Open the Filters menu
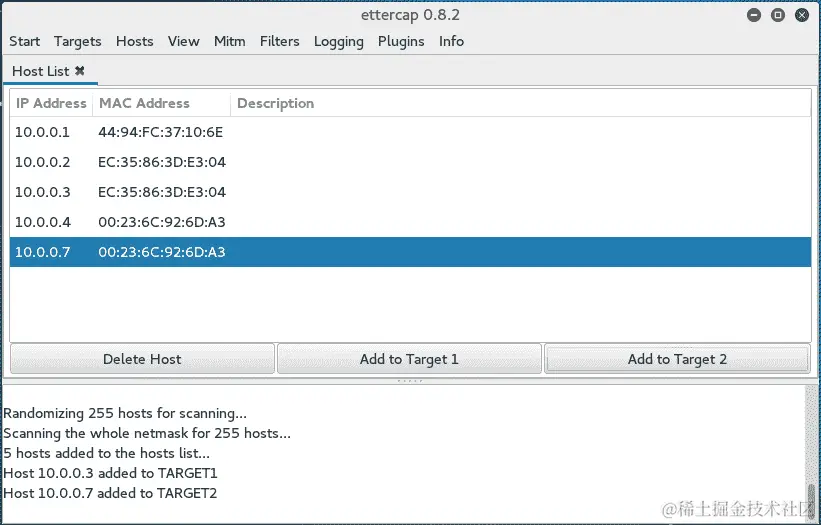 click(280, 41)
